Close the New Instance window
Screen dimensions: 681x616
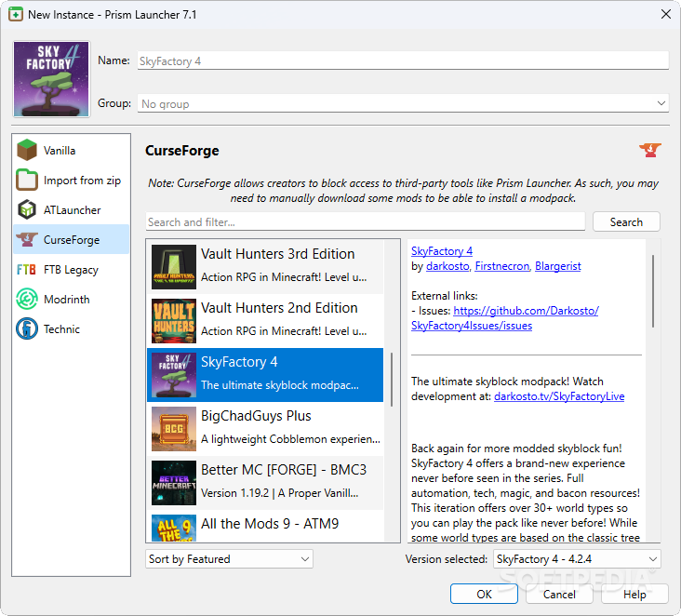pyautogui.click(x=665, y=14)
